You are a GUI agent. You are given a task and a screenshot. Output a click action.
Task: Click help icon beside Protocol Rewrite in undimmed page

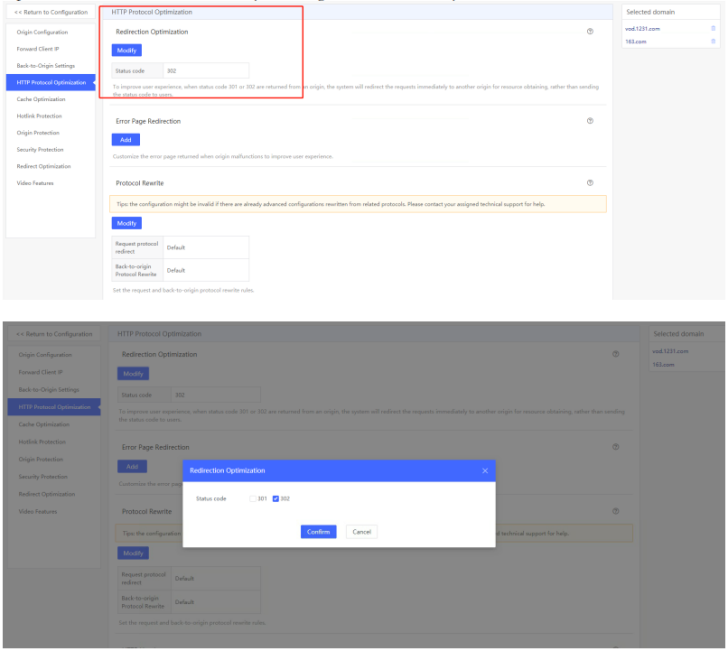(x=590, y=183)
